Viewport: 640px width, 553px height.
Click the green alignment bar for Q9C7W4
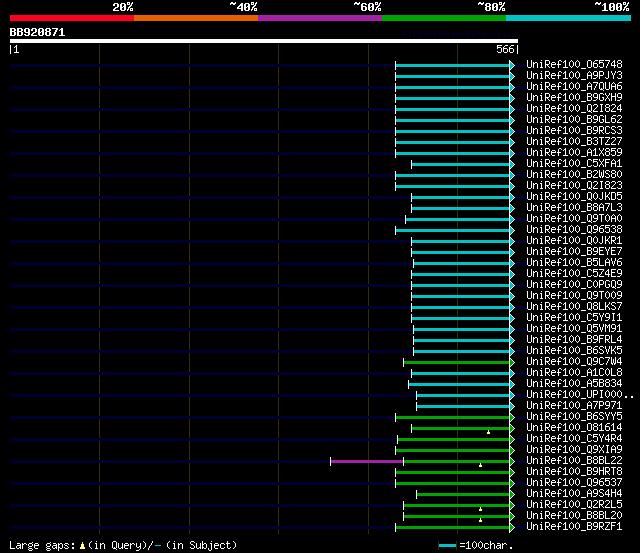[x=457, y=362]
